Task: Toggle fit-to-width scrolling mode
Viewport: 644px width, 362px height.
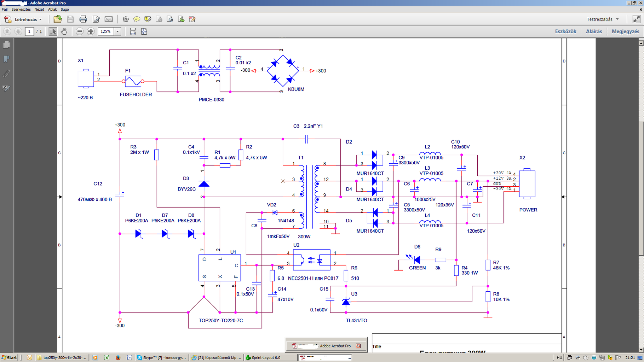Action: pos(133,31)
